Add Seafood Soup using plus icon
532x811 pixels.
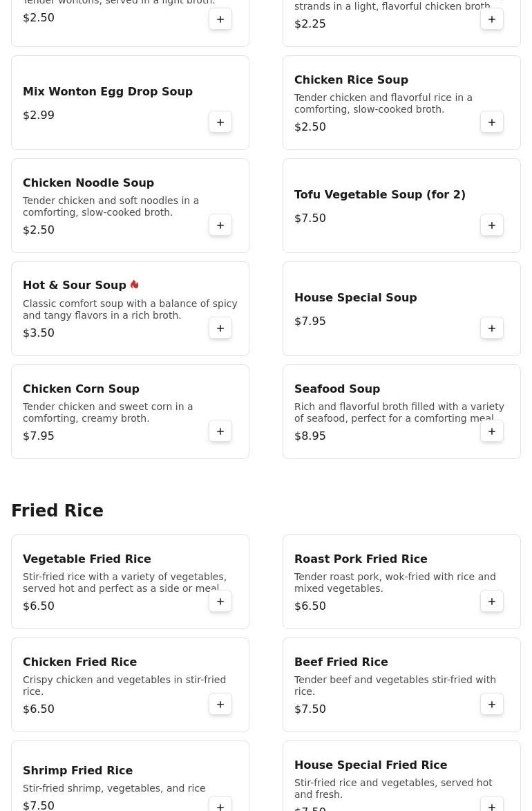coord(492,431)
